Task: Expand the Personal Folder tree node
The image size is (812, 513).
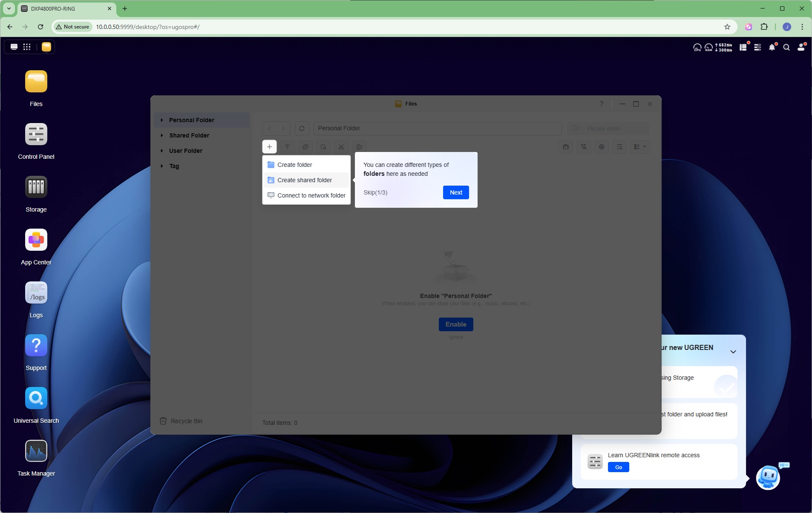Action: [x=162, y=120]
